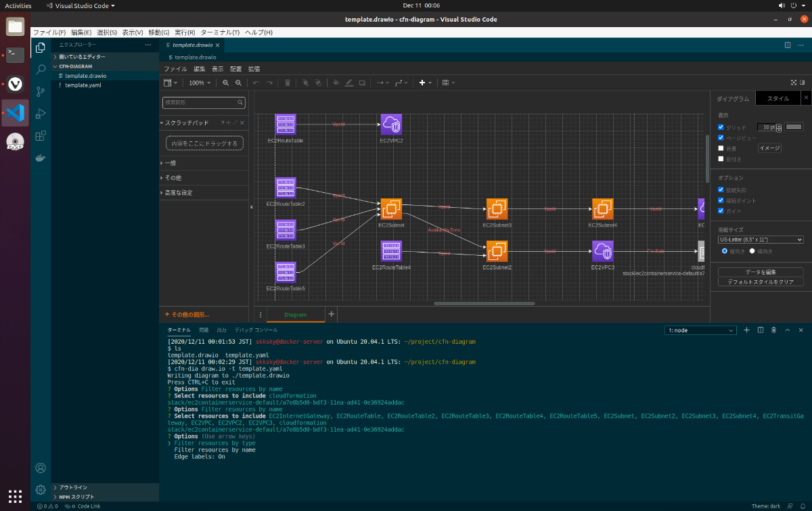Screen dimensions: 812x511
Task: Click the delete trash icon in the diagram toolbar
Action: (287, 83)
